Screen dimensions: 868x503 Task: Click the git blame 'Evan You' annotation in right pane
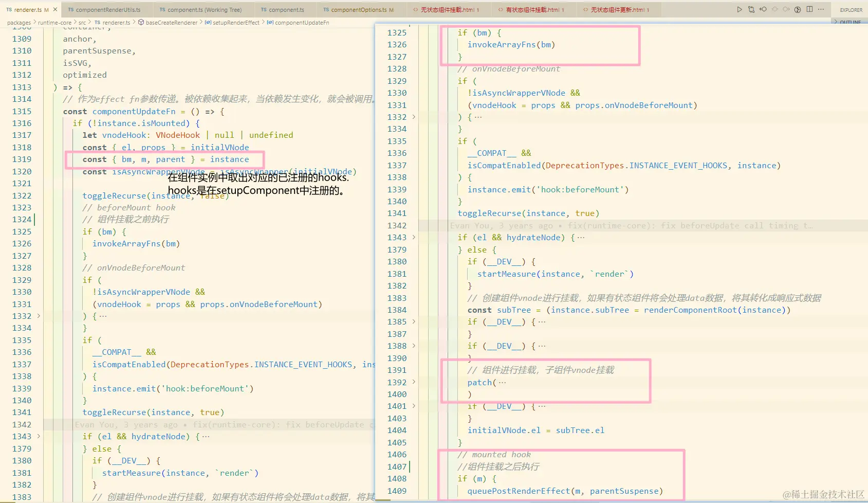tap(631, 226)
